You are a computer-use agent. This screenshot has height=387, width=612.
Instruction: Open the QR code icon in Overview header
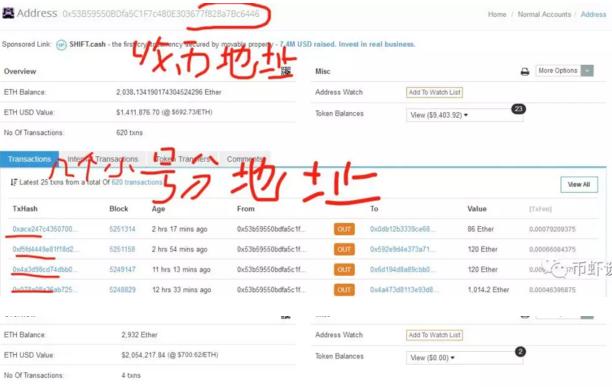tap(286, 71)
